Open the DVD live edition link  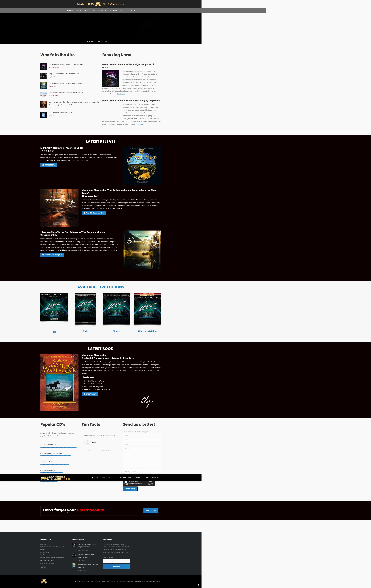[85, 331]
